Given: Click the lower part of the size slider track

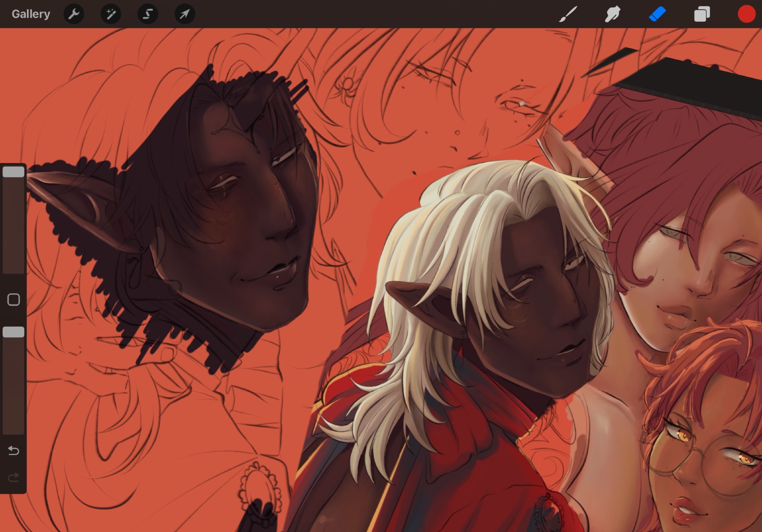Looking at the screenshot, I should tap(13, 252).
